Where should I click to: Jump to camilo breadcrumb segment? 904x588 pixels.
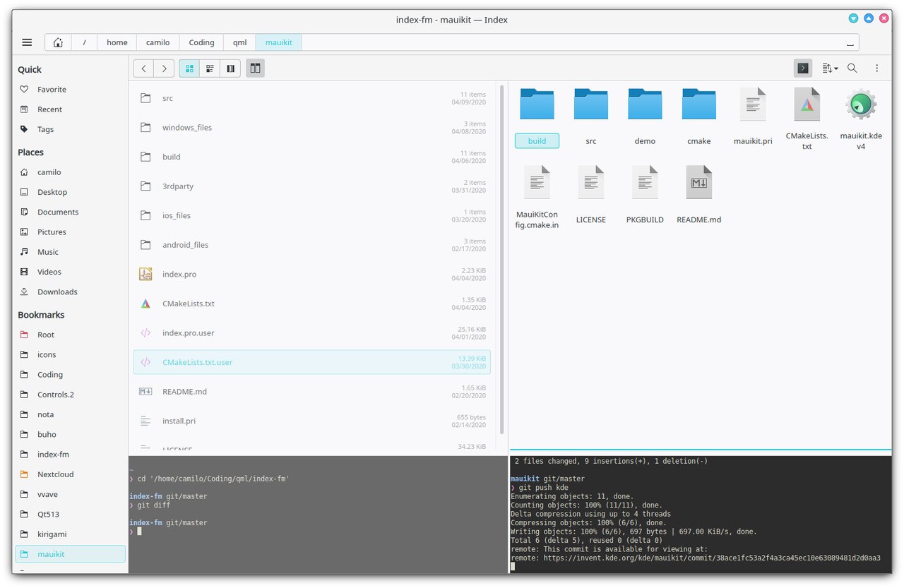157,42
